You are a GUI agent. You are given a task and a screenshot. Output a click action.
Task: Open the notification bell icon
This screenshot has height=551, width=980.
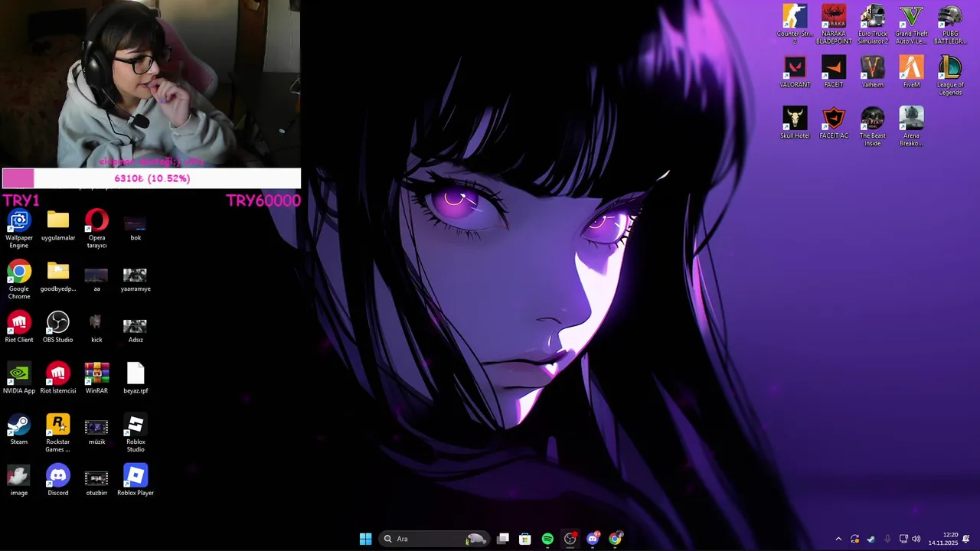(x=966, y=539)
